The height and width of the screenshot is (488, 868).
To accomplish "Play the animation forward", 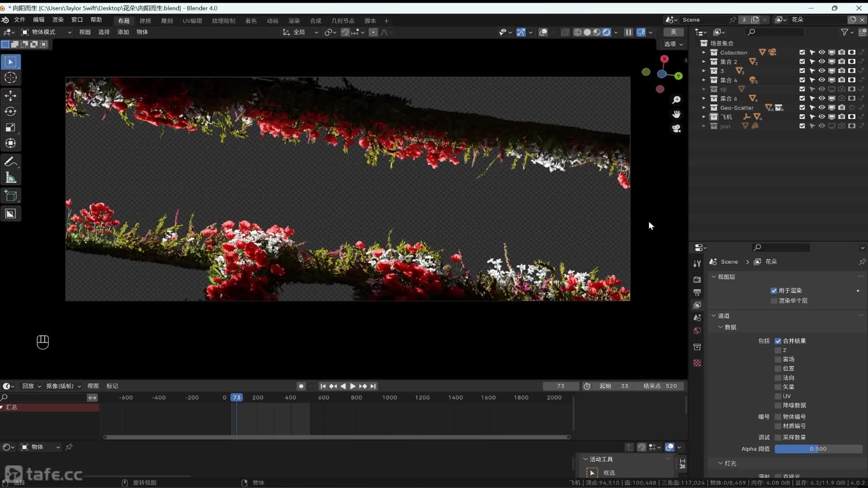I will coord(353,386).
